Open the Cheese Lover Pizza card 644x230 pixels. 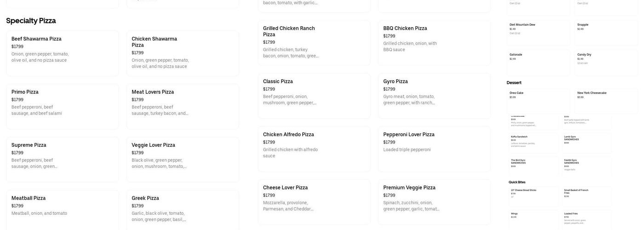(314, 202)
